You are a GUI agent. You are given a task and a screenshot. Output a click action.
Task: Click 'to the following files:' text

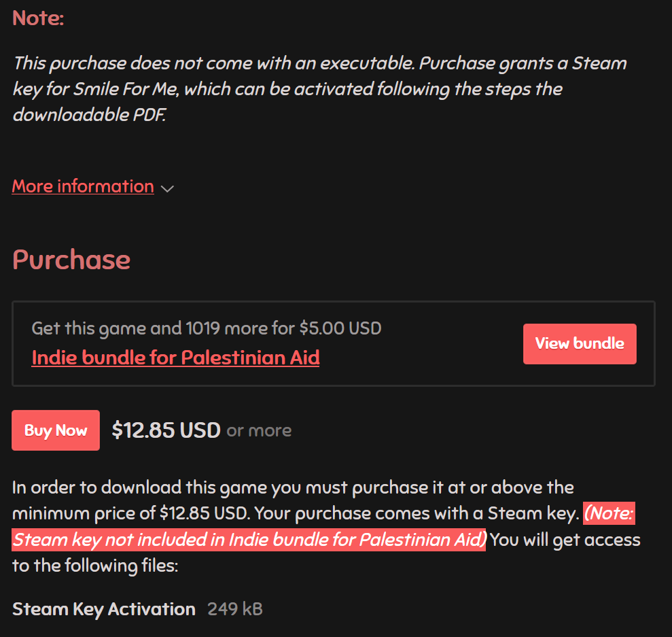click(x=95, y=566)
